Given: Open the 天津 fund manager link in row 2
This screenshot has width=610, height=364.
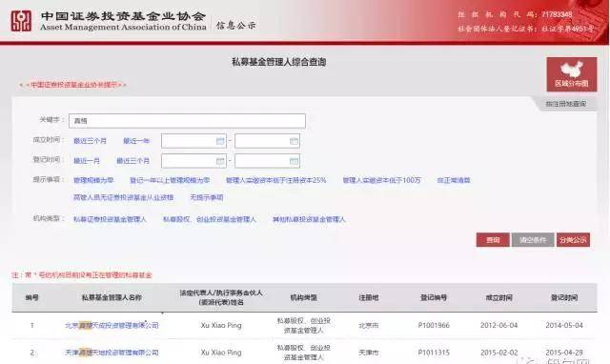Looking at the screenshot, I should point(112,353).
